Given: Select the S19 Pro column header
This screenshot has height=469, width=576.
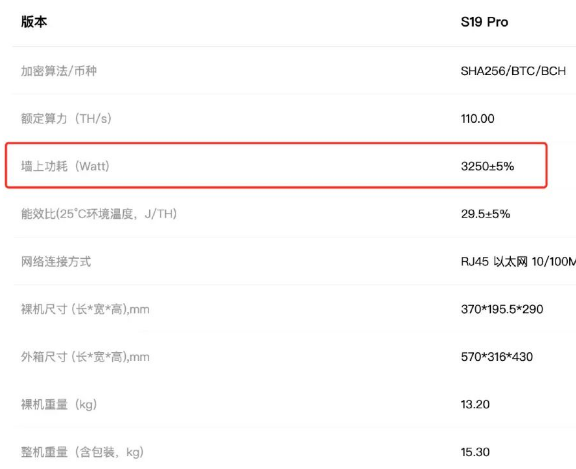Looking at the screenshot, I should [x=484, y=22].
